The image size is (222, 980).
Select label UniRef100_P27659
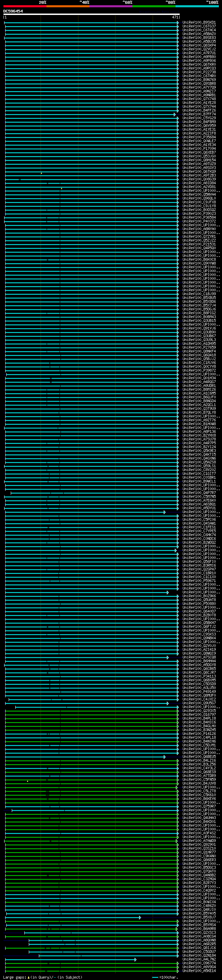point(199,347)
